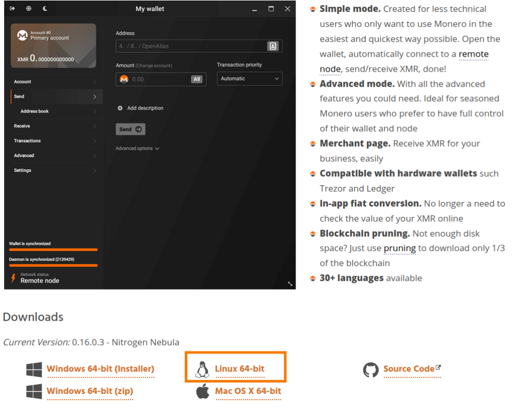The width and height of the screenshot is (532, 410).
Task: Open the Transaction priority Automatic dropdown
Action: coord(250,78)
